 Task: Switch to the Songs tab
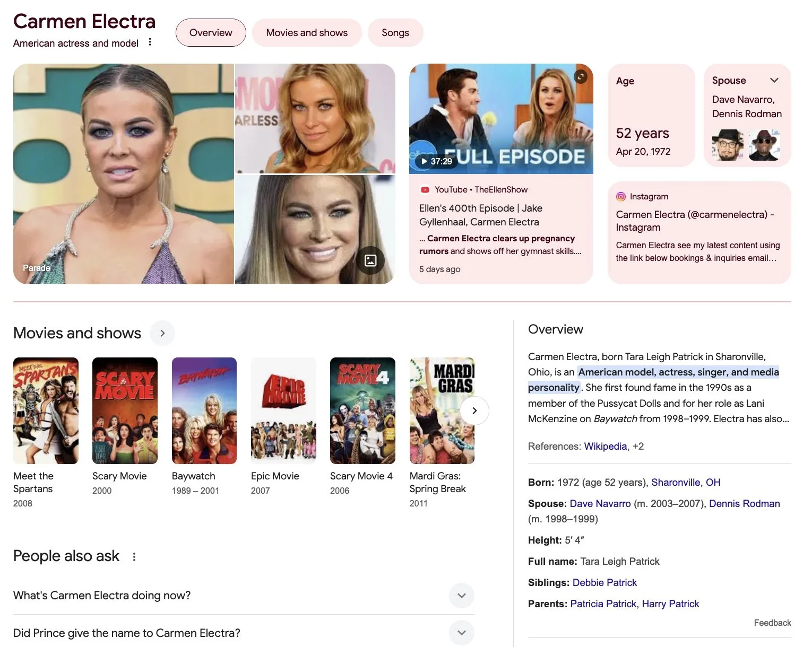tap(395, 33)
